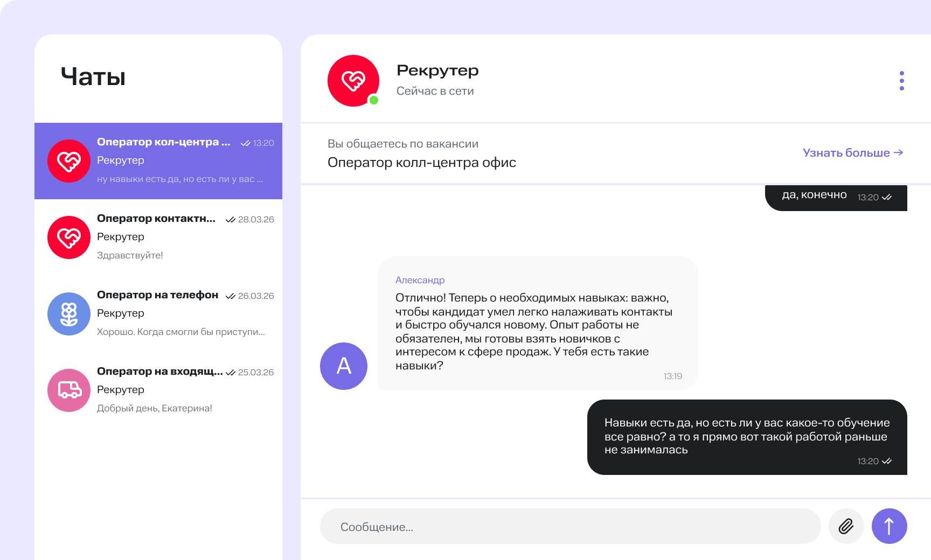
Task: Click the recruiter heart avatar in chat header
Action: 353,81
